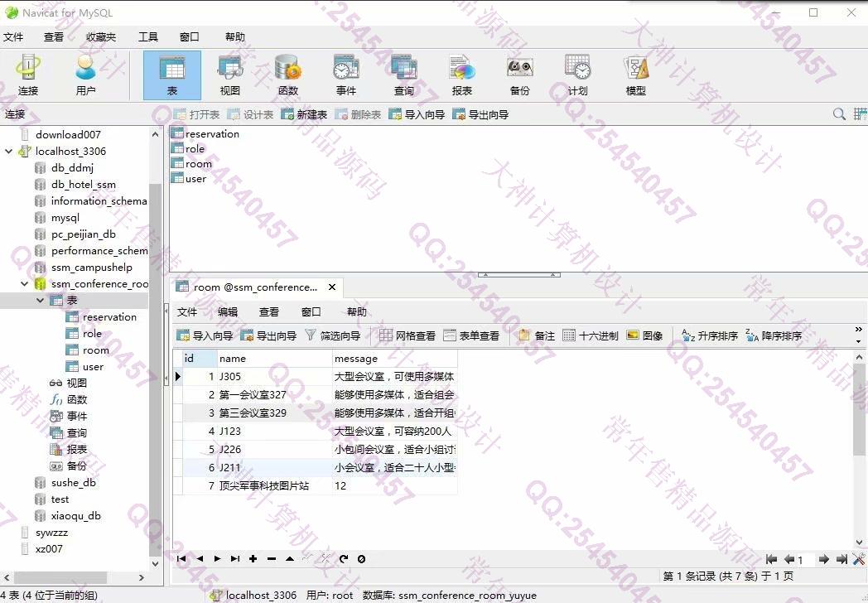Open the 用户 (User) management icon
The height and width of the screenshot is (603, 868).
(x=85, y=75)
